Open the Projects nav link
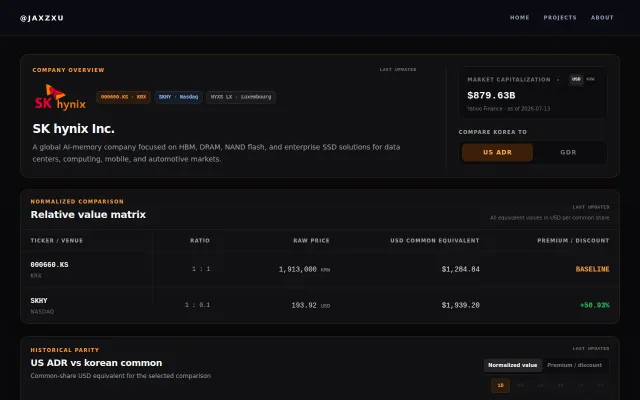The width and height of the screenshot is (640, 400). click(x=560, y=18)
